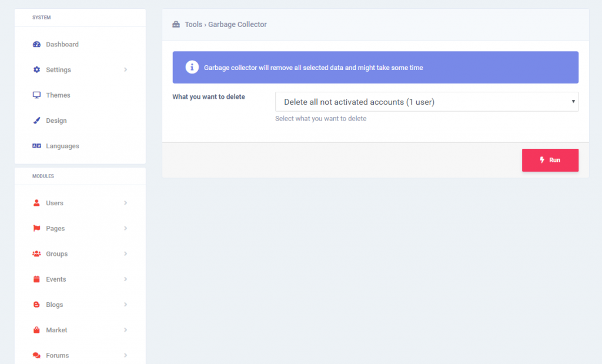The height and width of the screenshot is (364, 602).
Task: Click the 'What you want to delete' label
Action: [x=209, y=97]
